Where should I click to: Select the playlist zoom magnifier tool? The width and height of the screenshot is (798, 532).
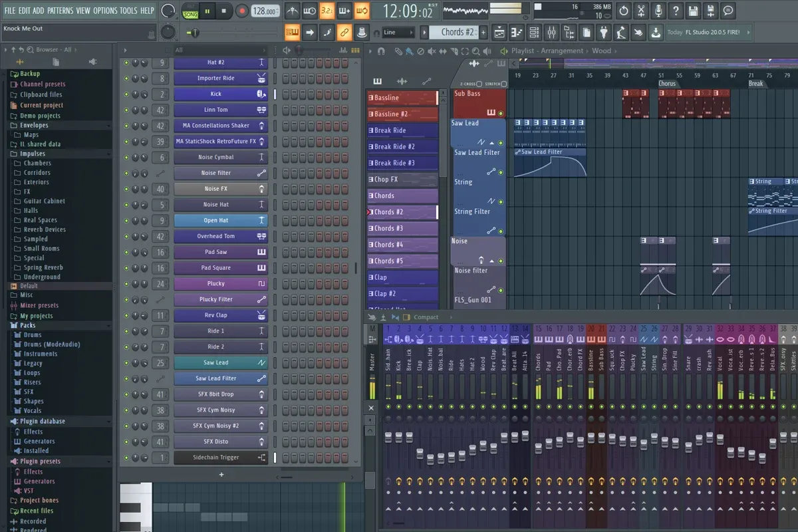476,51
